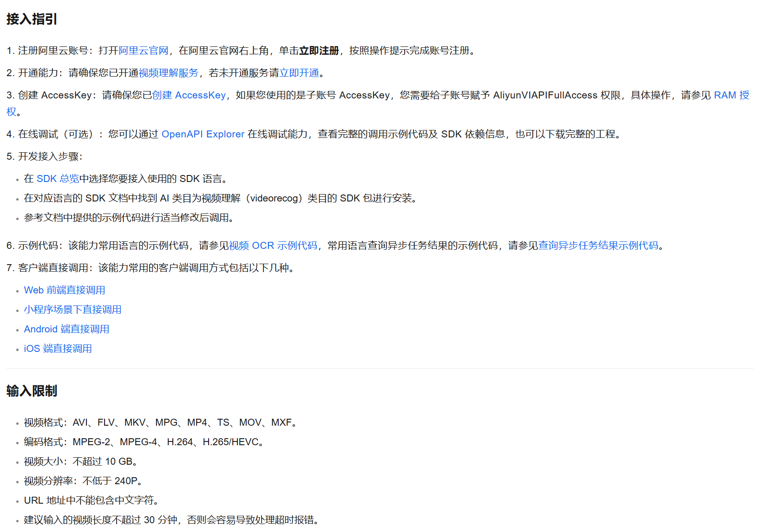Click the 输入限制 heading

pyautogui.click(x=32, y=391)
